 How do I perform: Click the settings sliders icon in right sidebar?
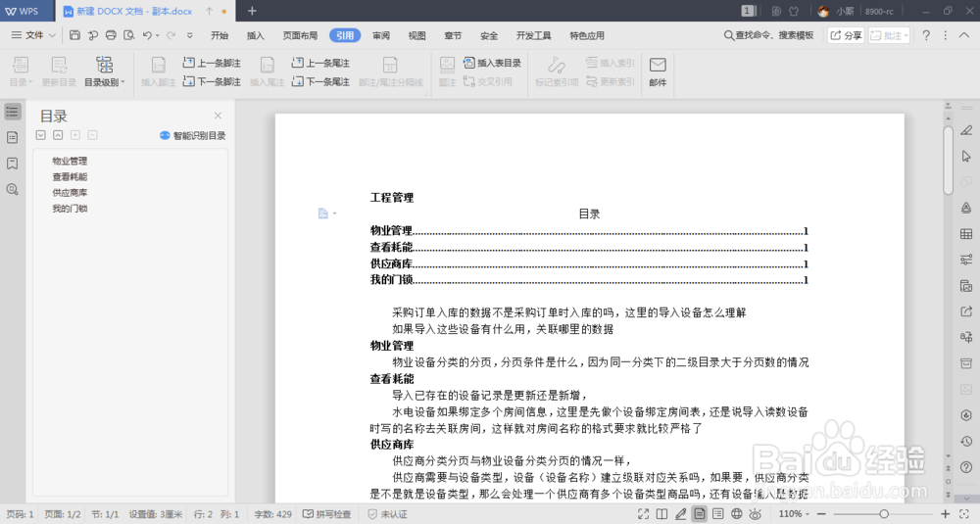pyautogui.click(x=966, y=260)
